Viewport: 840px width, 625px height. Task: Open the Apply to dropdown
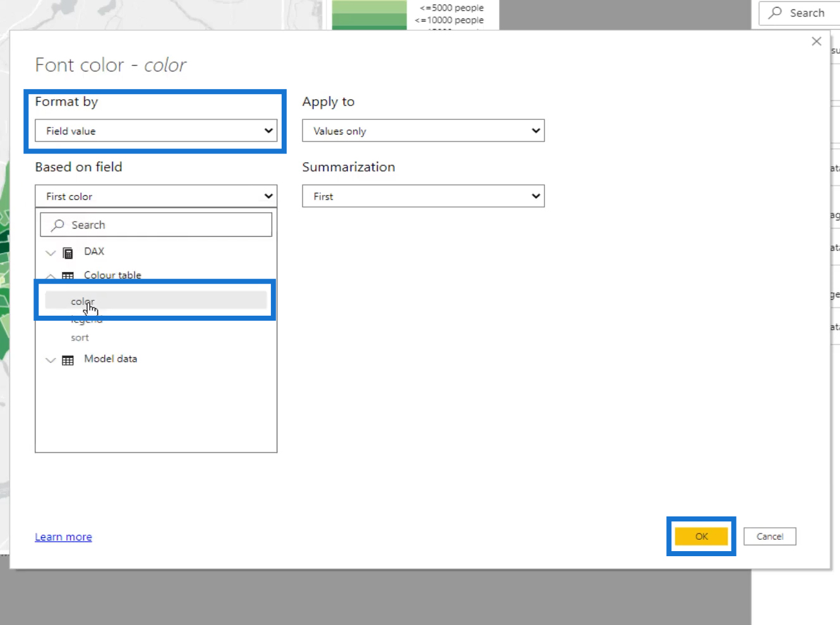click(x=423, y=131)
